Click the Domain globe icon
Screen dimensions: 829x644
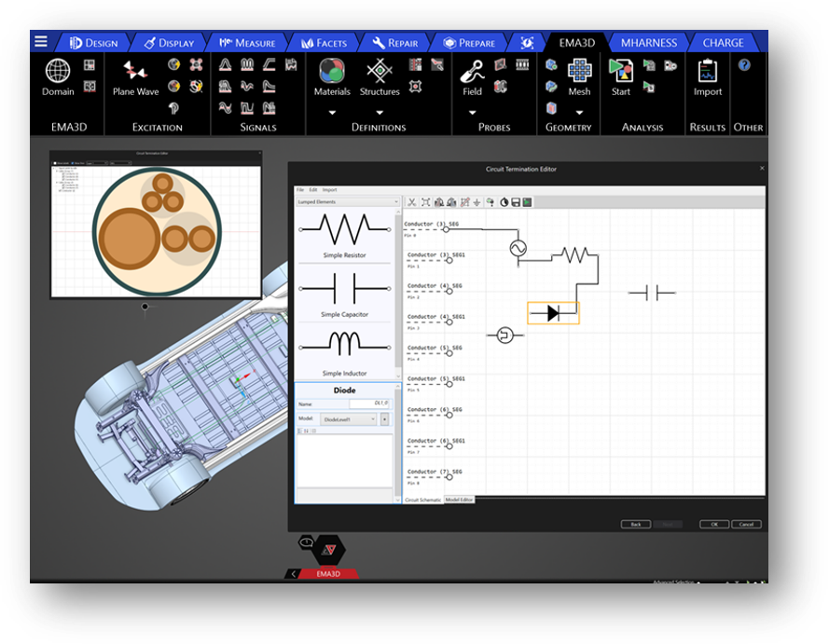coord(58,71)
